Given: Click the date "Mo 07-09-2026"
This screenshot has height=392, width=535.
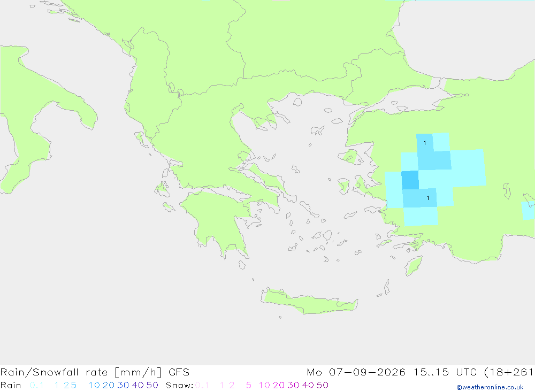Looking at the screenshot, I should tap(356, 372).
